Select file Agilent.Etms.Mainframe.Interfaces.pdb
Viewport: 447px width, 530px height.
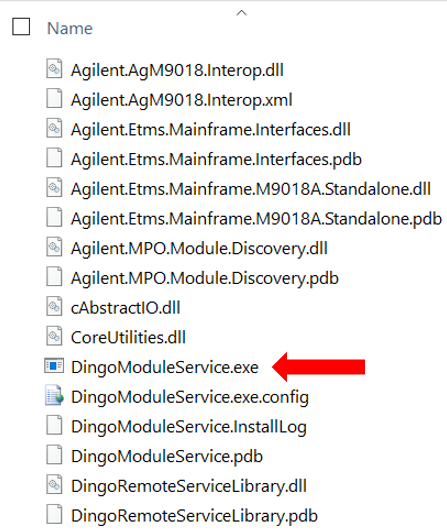pyautogui.click(x=216, y=159)
